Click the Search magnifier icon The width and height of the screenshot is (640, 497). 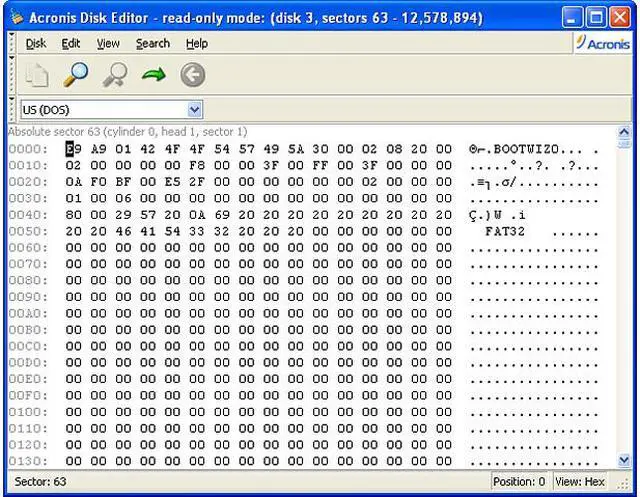77,75
